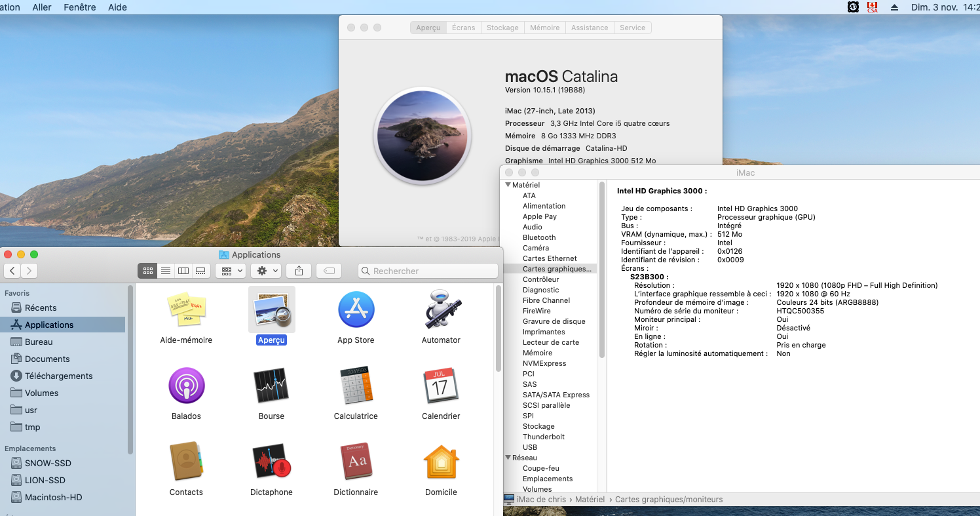Click Matériel in the path bar

(590, 500)
